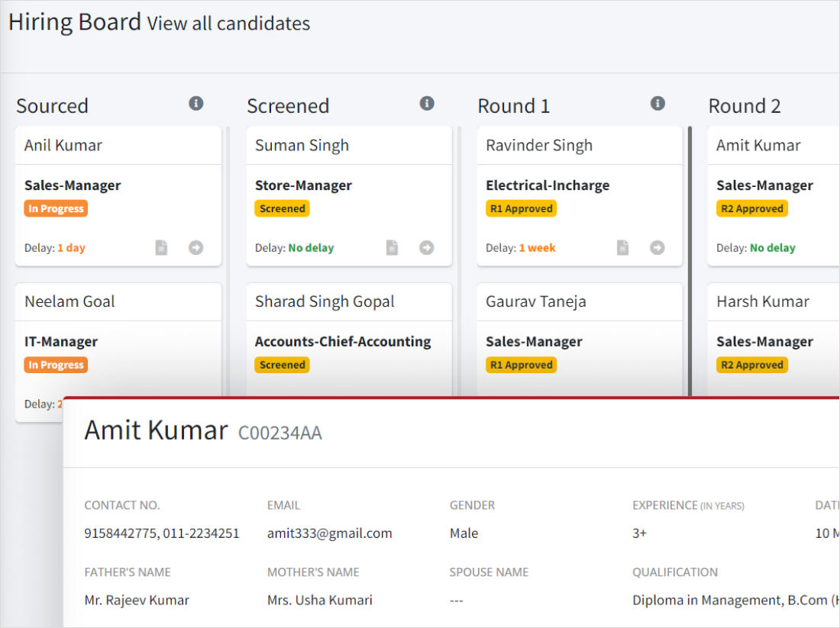Viewport: 840px width, 628px height.
Task: Open document icon on Anil Kumar card
Action: [x=161, y=247]
